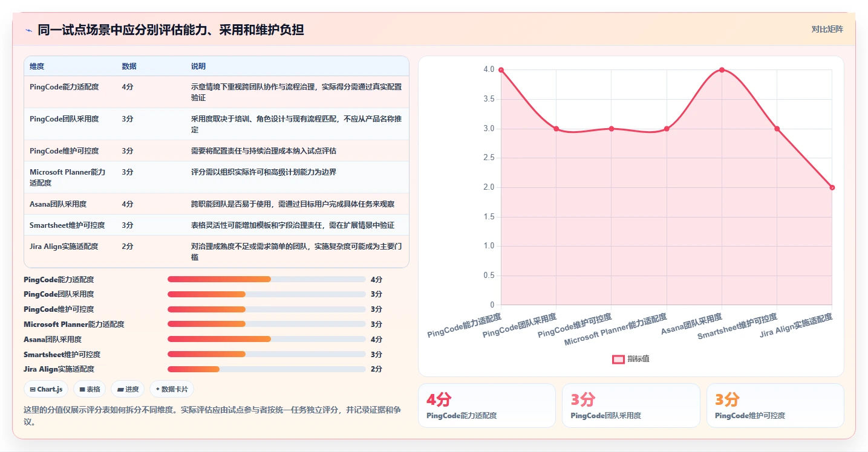868x452 pixels.
Task: Click chart data point for Smartsheet维护可控度
Action: tap(777, 129)
